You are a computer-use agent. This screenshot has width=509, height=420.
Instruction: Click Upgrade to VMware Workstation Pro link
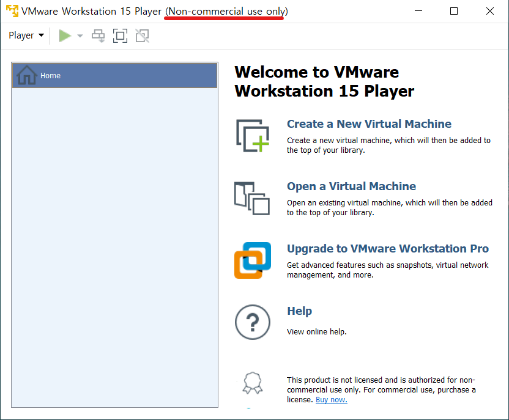(388, 248)
